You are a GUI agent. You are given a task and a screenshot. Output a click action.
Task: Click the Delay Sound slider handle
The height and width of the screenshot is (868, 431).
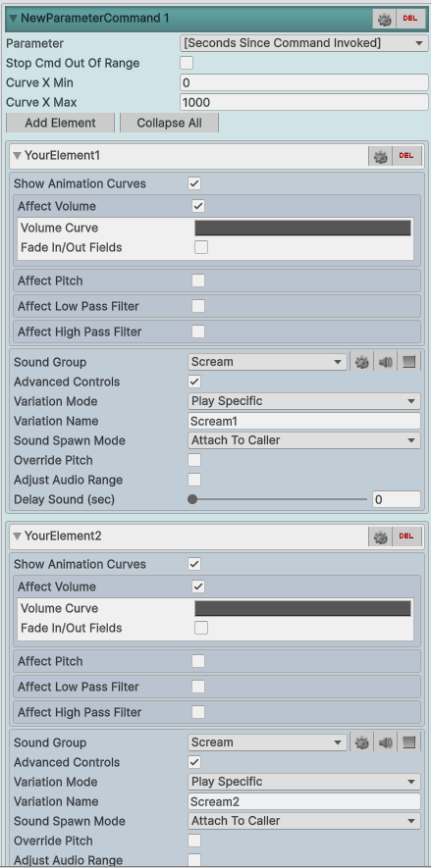(192, 499)
